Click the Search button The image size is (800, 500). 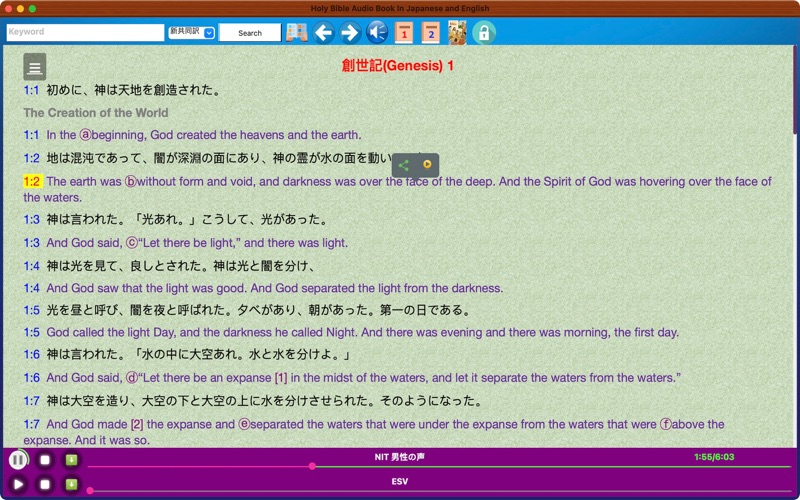(250, 33)
